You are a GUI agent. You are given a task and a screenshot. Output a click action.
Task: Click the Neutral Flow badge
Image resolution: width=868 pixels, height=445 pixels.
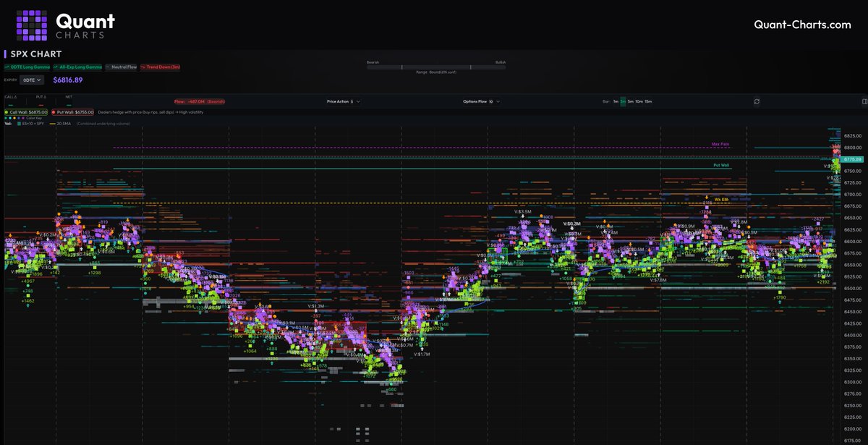pyautogui.click(x=121, y=67)
